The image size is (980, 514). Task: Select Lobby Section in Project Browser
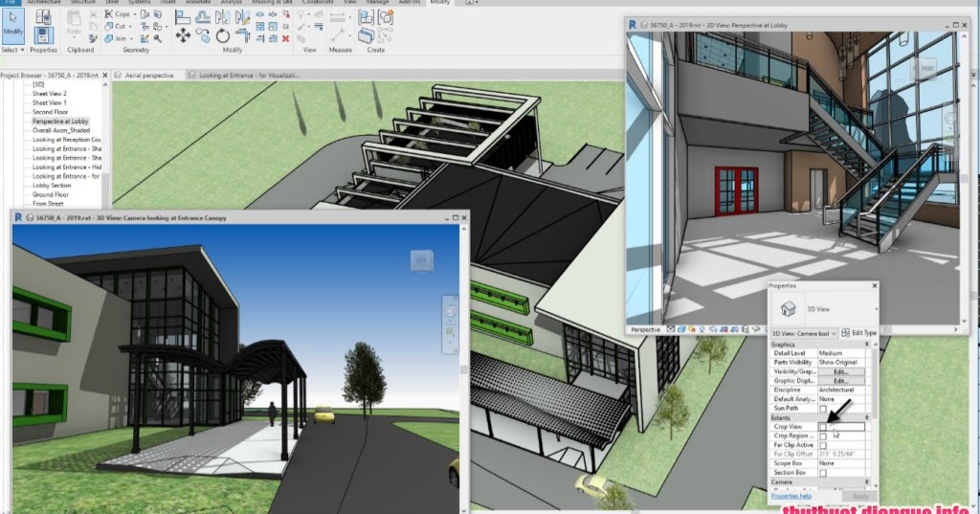(52, 186)
